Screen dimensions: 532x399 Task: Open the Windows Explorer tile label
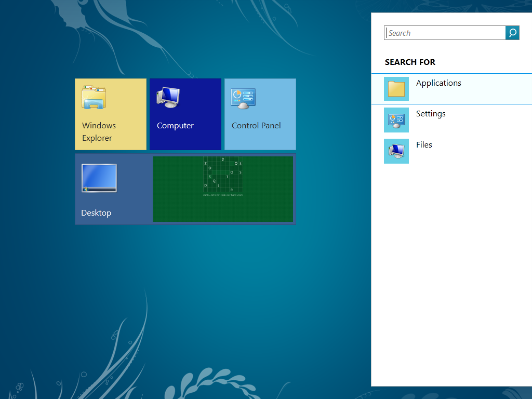pyautogui.click(x=99, y=132)
